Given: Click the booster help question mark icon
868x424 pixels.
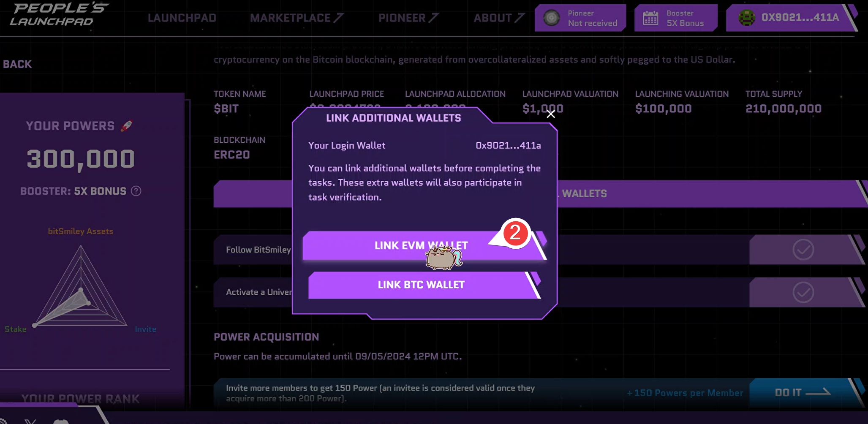Looking at the screenshot, I should tap(136, 191).
